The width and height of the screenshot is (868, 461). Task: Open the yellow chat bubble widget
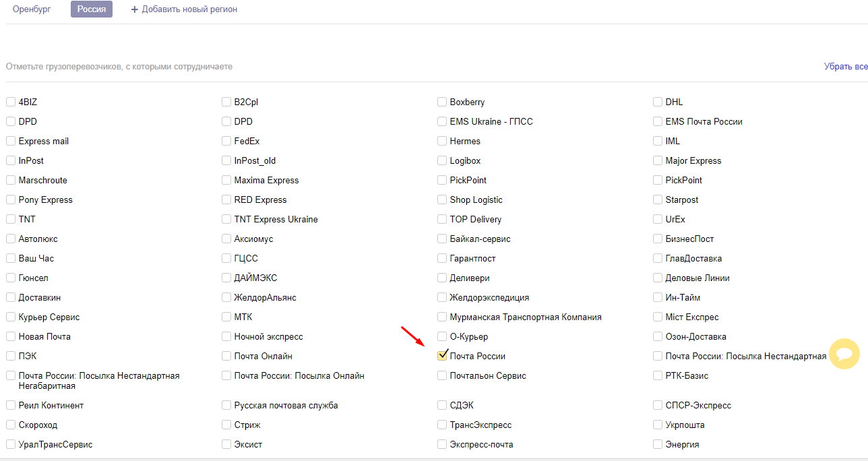pos(844,354)
